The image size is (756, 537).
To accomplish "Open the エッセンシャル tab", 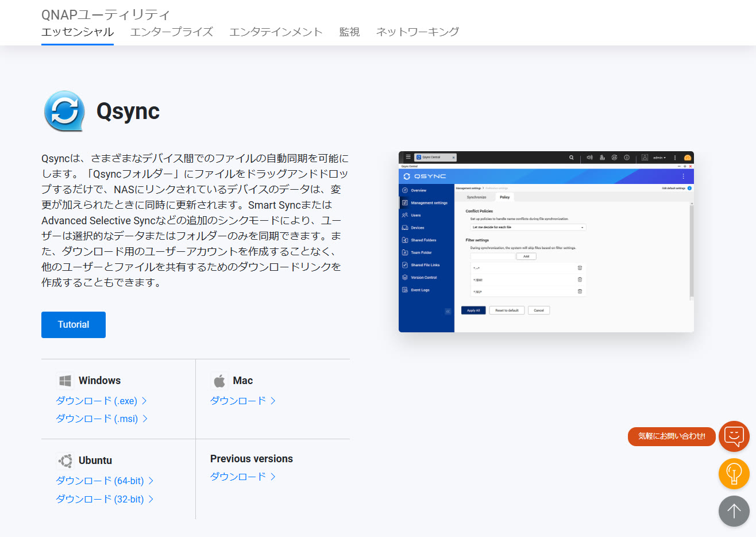I will click(78, 32).
